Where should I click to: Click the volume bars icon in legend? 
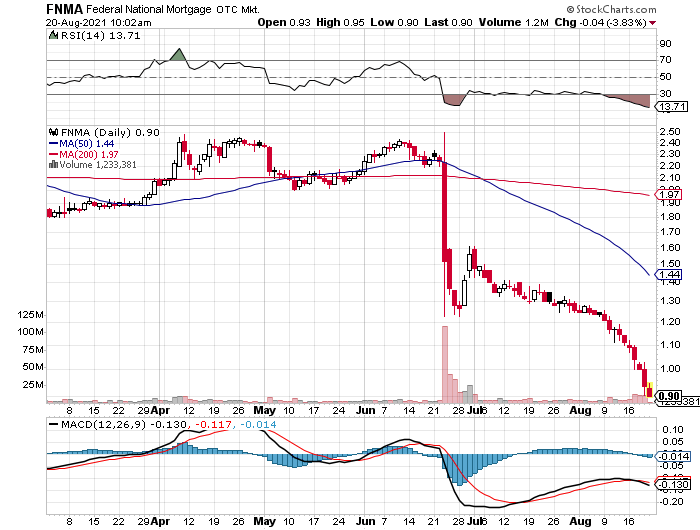54,165
